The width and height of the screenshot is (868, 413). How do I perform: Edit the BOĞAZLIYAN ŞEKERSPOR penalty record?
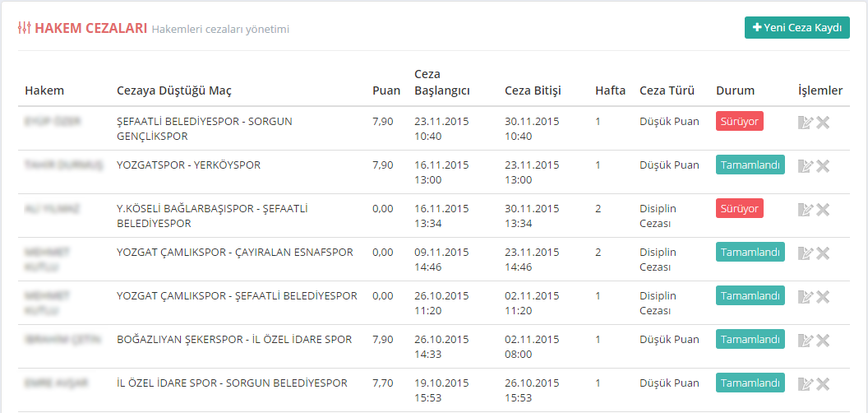click(x=806, y=341)
